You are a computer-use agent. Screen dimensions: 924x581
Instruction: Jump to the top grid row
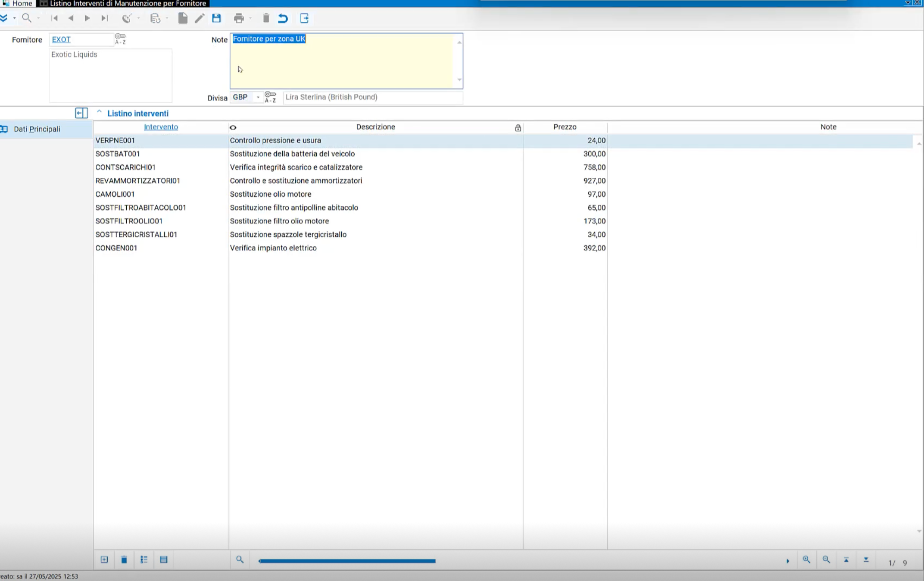(846, 560)
